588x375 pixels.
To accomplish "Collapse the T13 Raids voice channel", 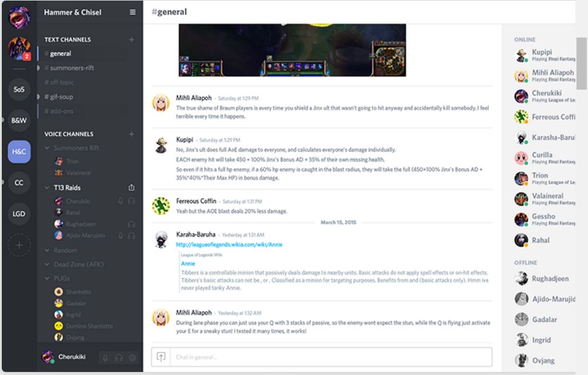I will pos(47,187).
